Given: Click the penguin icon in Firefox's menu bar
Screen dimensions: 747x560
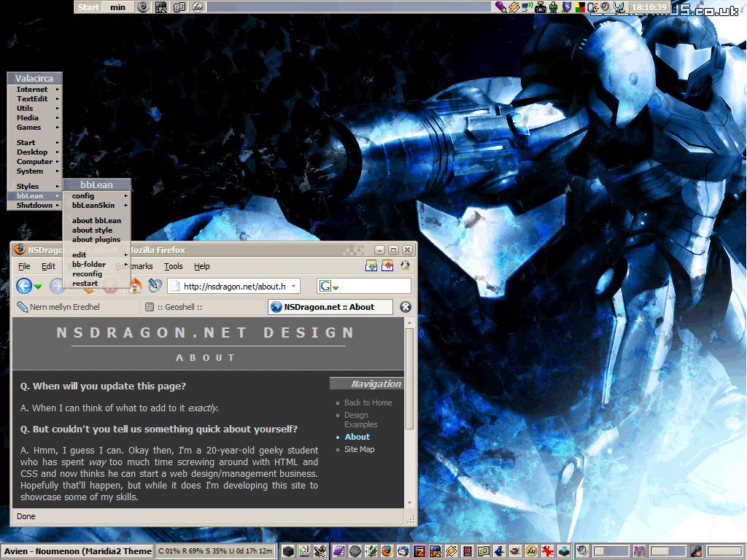Looking at the screenshot, I should click(405, 265).
